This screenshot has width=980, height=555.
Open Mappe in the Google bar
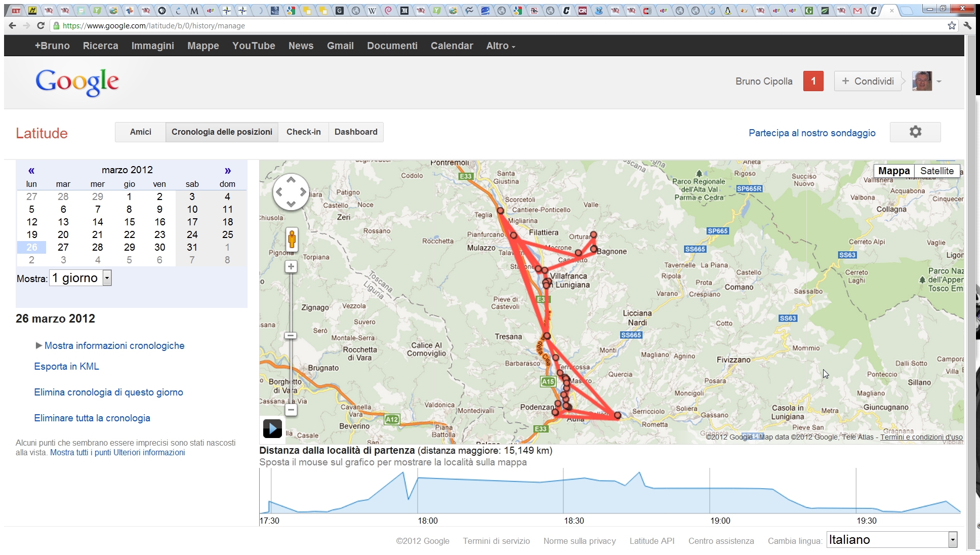(203, 46)
